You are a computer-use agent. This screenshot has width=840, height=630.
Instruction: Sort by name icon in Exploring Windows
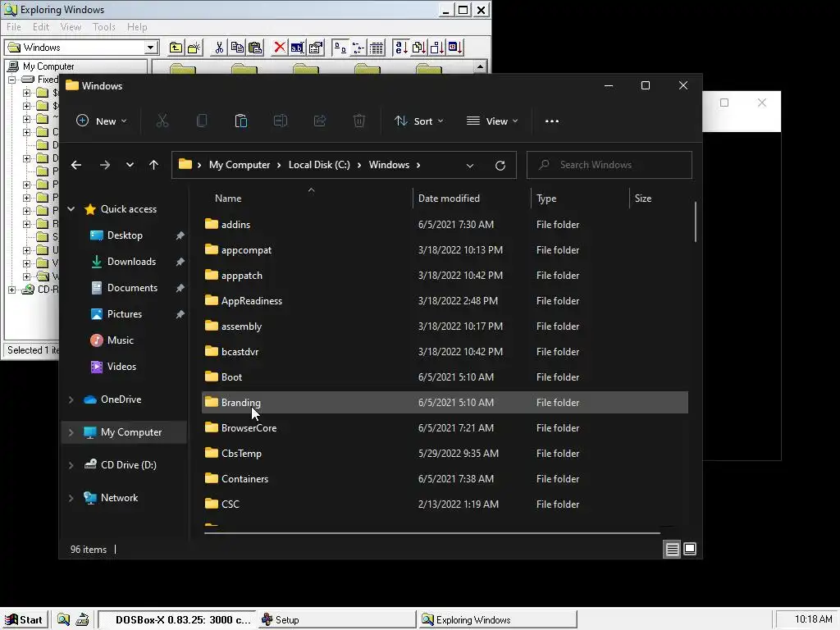[x=400, y=48]
